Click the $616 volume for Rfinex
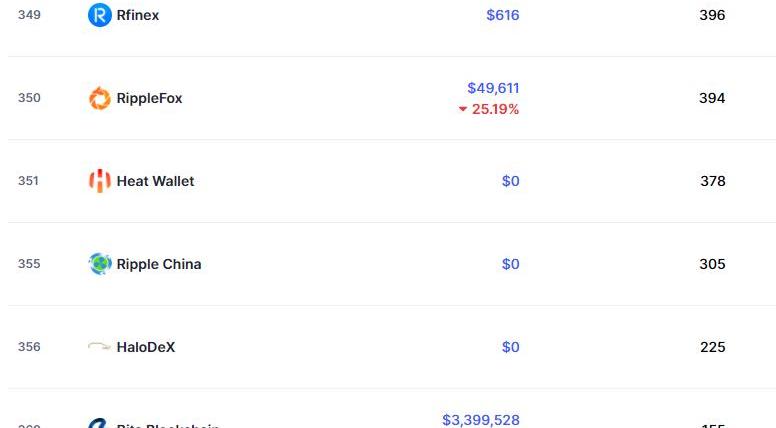 click(x=503, y=15)
